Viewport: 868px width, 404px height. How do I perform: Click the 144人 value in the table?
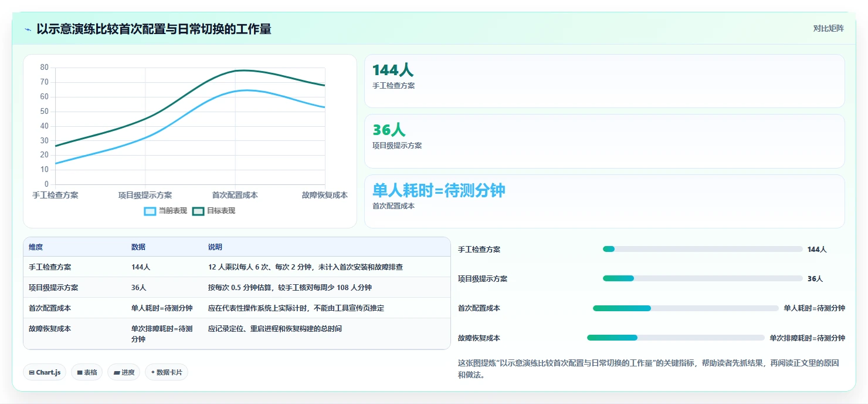141,267
